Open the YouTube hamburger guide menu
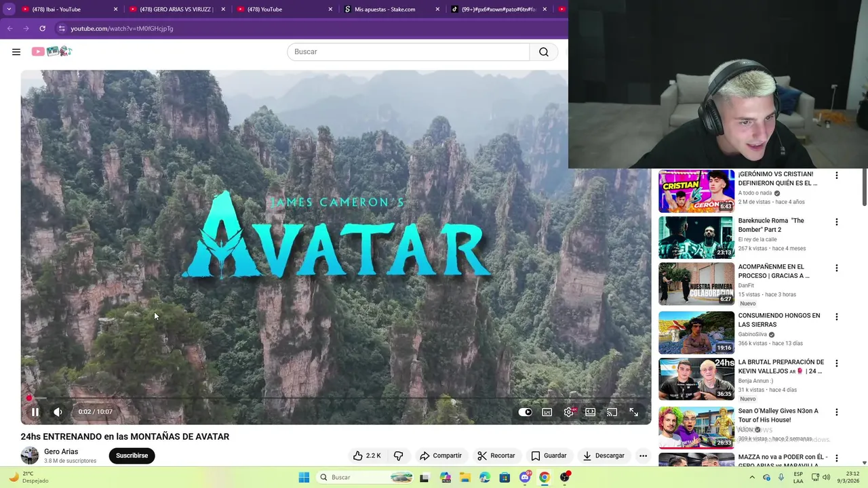The image size is (868, 488). click(16, 52)
